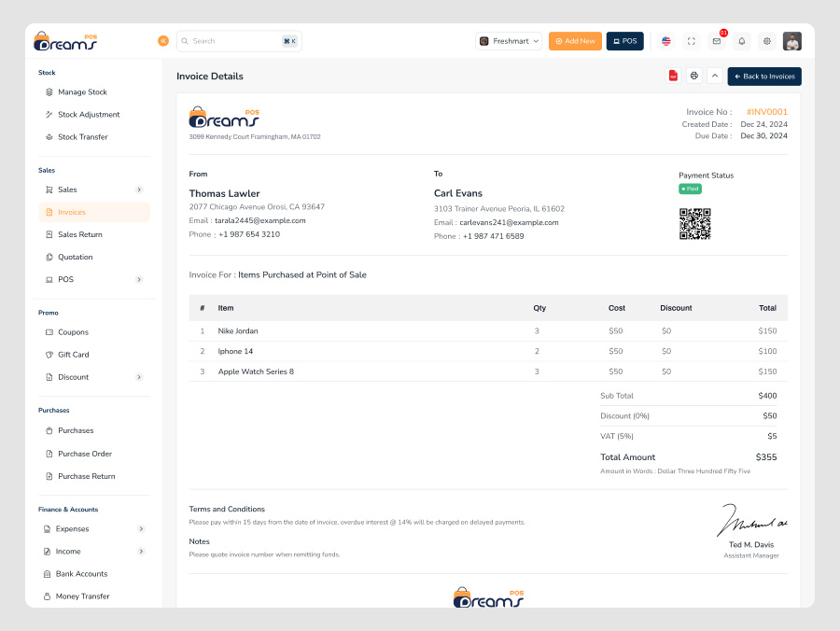Open the mail inbox icon

click(716, 41)
